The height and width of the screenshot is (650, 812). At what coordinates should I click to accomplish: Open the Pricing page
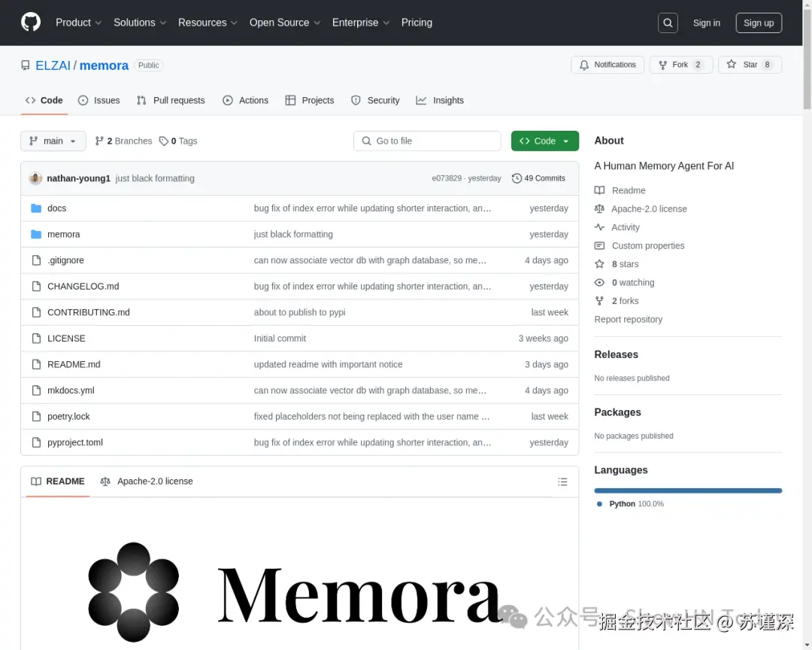coord(417,23)
